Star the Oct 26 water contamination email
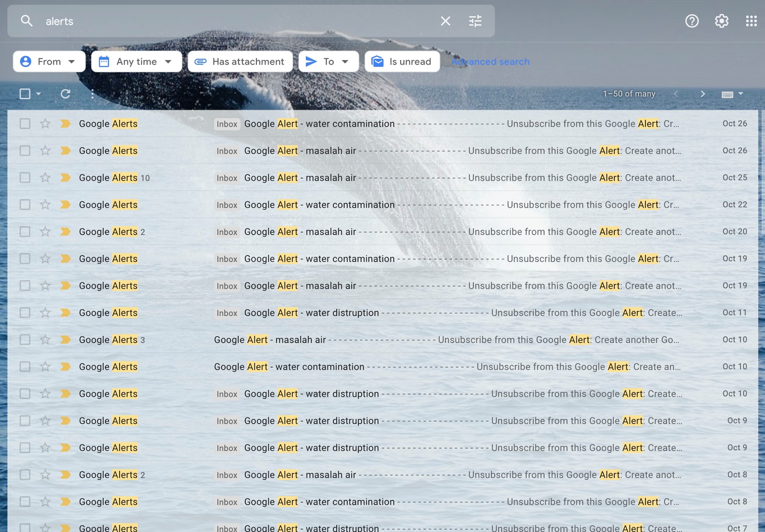 pos(45,123)
